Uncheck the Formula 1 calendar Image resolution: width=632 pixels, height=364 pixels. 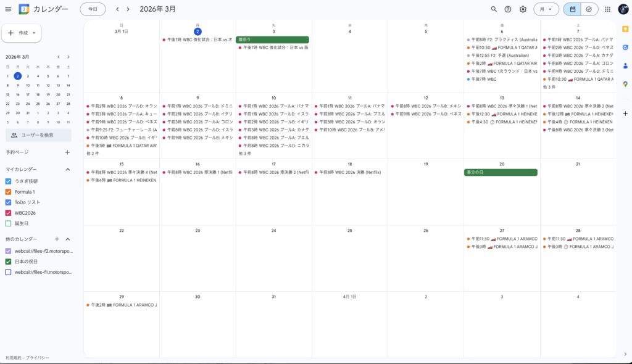8,192
